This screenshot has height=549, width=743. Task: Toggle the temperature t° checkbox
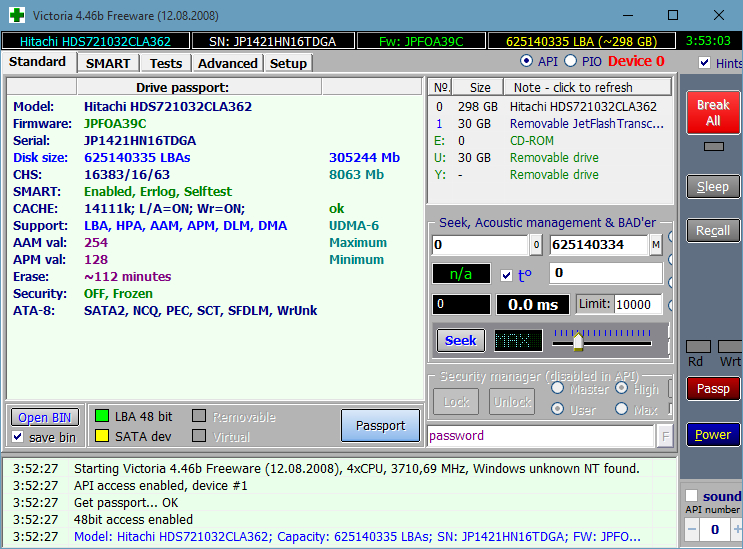click(x=507, y=275)
